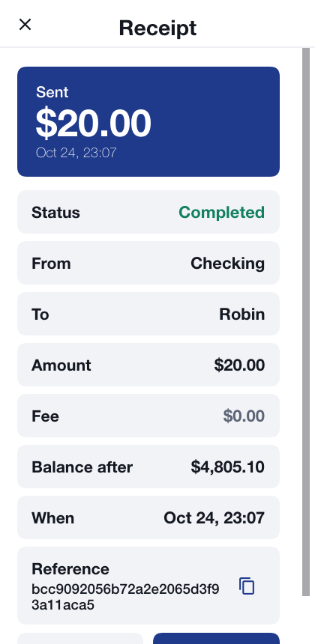Viewport: 315px width, 644px height.
Task: Copy the reference number with the copy icon
Action: click(x=247, y=586)
